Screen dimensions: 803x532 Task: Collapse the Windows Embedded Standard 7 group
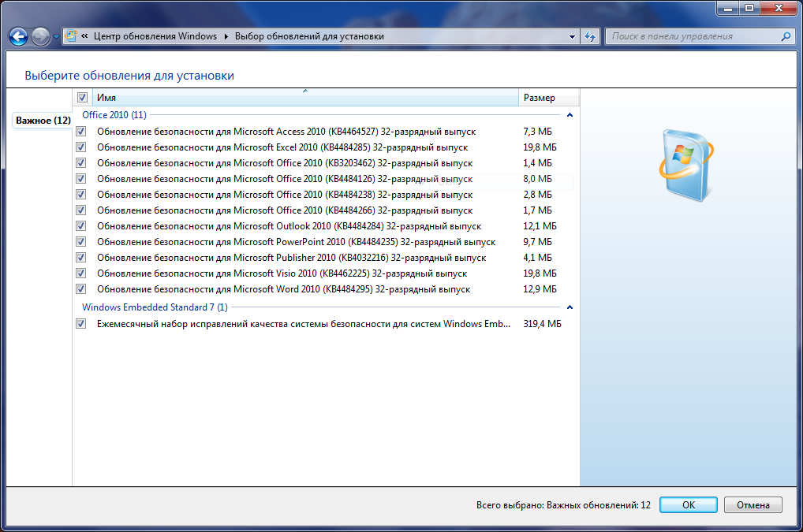(x=570, y=307)
